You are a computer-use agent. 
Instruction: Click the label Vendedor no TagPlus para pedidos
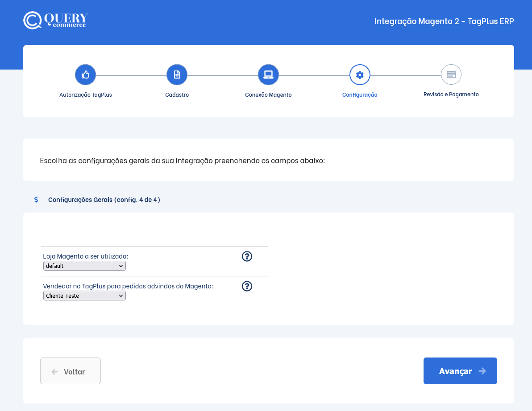128,286
